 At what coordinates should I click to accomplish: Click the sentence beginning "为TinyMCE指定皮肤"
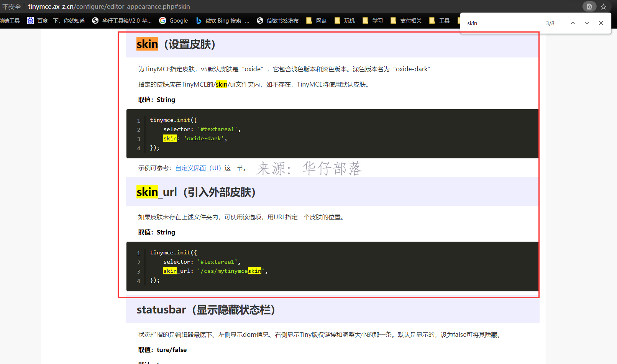(284, 69)
